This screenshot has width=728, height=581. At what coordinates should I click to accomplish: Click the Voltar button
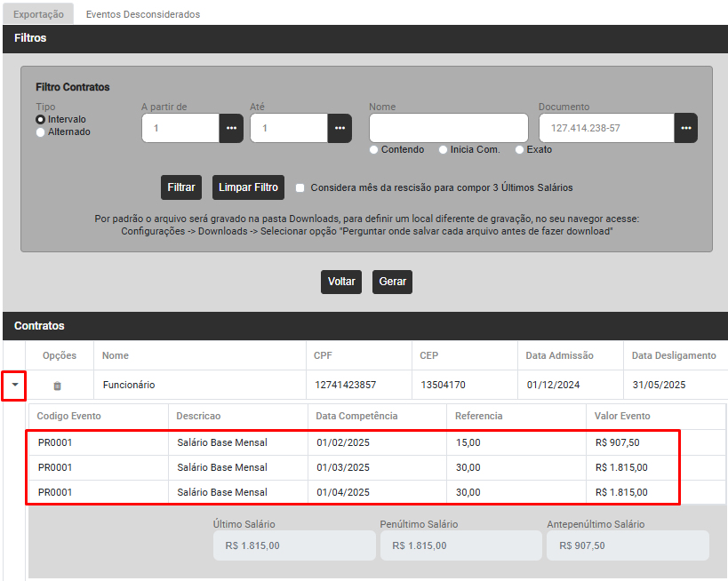[x=341, y=282]
